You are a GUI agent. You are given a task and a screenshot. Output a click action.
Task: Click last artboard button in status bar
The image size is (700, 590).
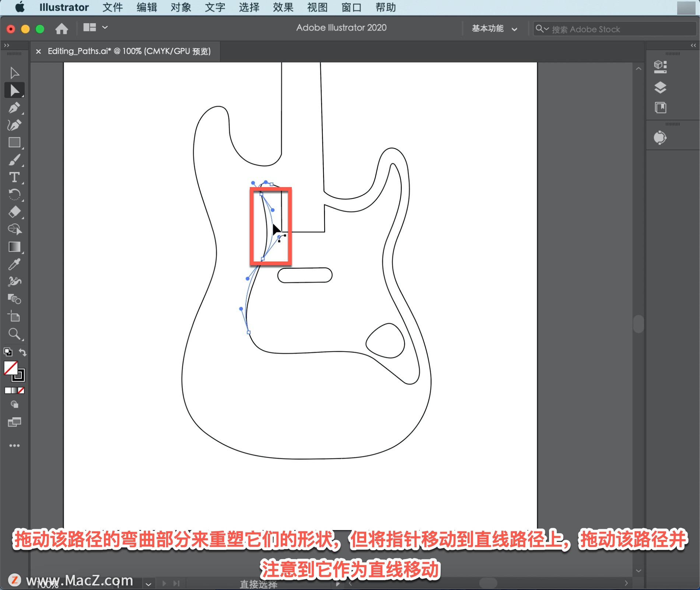[x=176, y=583]
